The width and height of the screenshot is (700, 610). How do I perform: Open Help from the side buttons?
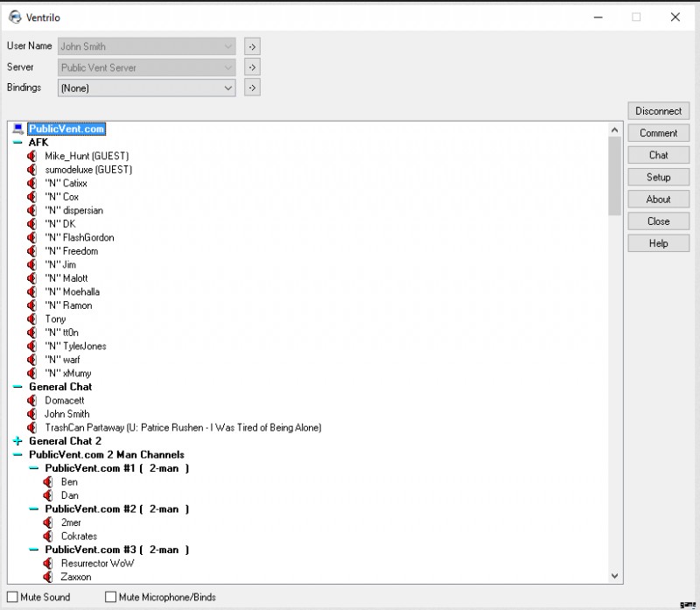click(659, 243)
